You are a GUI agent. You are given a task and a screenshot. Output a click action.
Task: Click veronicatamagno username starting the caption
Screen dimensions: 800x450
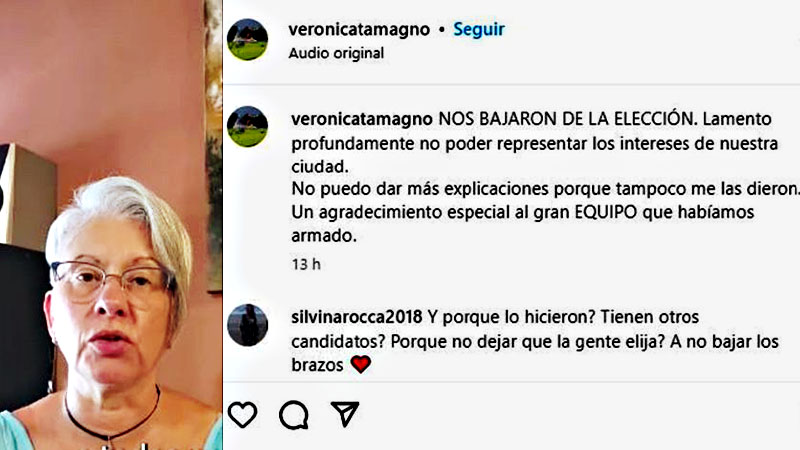pyautogui.click(x=362, y=119)
